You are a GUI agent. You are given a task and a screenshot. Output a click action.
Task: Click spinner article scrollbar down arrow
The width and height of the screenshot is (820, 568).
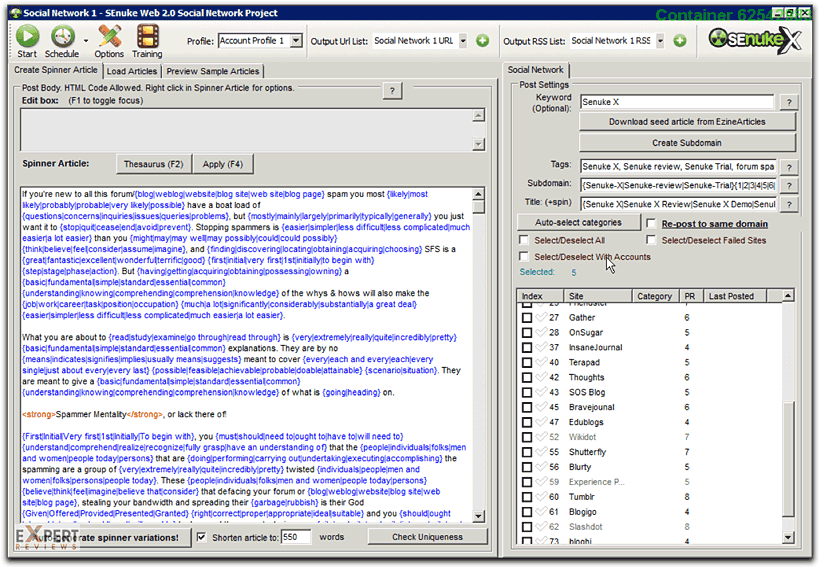(478, 516)
